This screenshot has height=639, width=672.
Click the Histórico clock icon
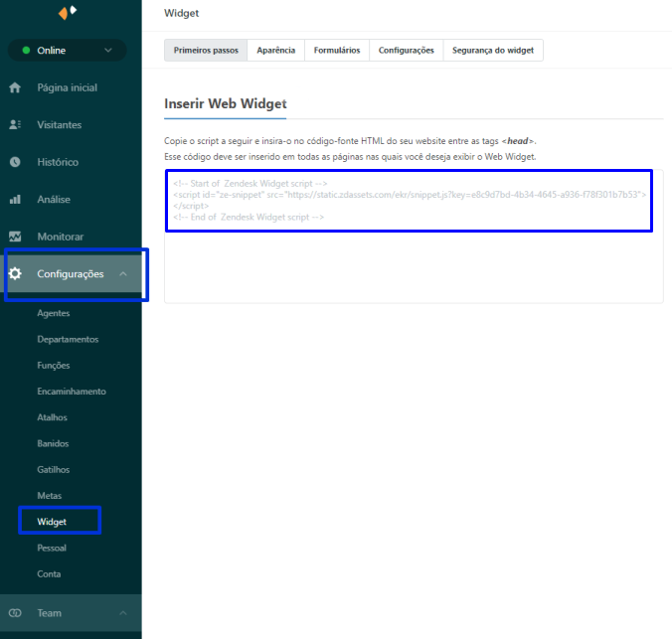tap(15, 162)
